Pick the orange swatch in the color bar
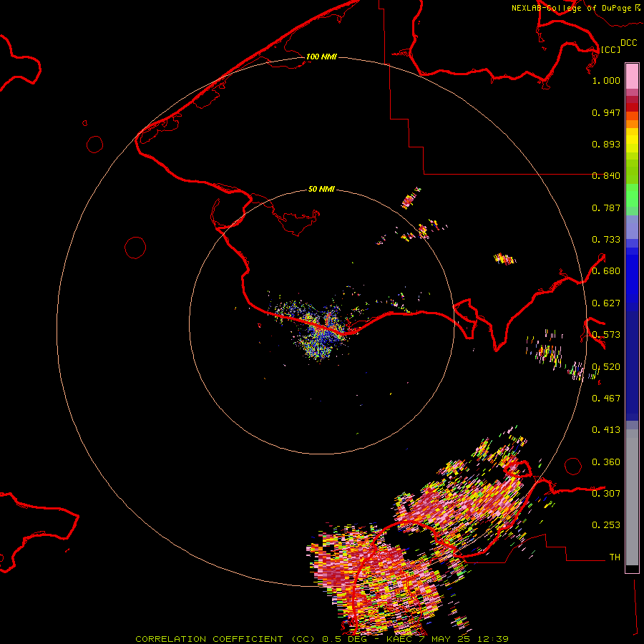 click(x=632, y=124)
